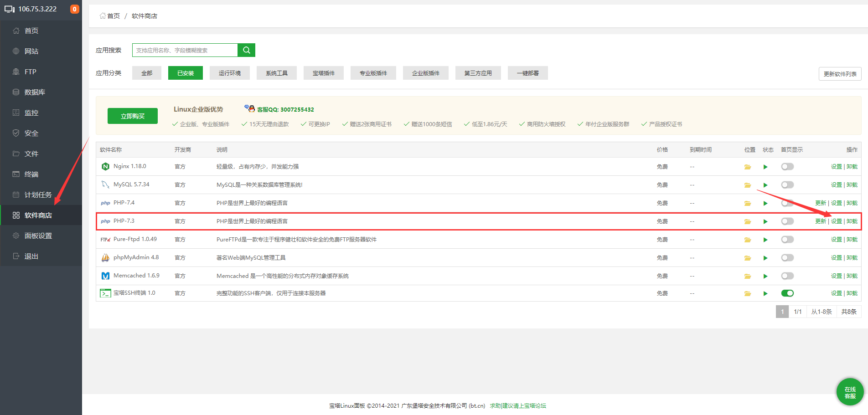The height and width of the screenshot is (415, 868).
Task: Click the green status arrow for Pure-Ftpd
Action: tap(765, 240)
